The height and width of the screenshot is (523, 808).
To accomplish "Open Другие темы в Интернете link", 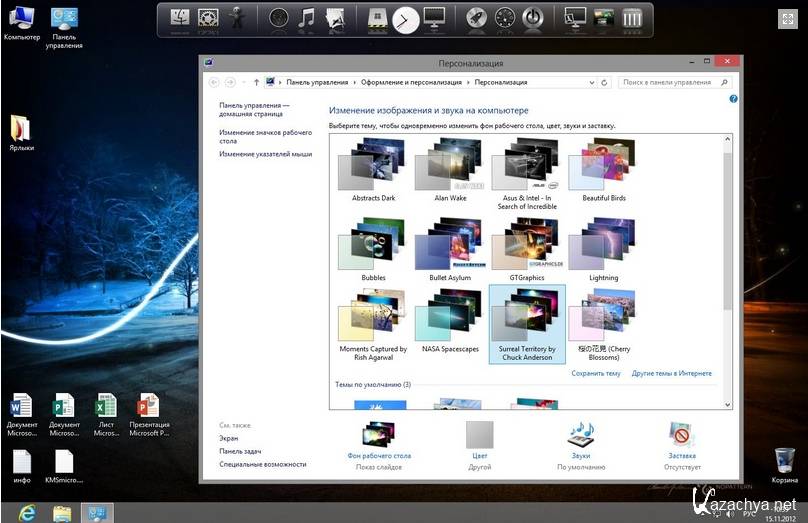I will click(671, 373).
